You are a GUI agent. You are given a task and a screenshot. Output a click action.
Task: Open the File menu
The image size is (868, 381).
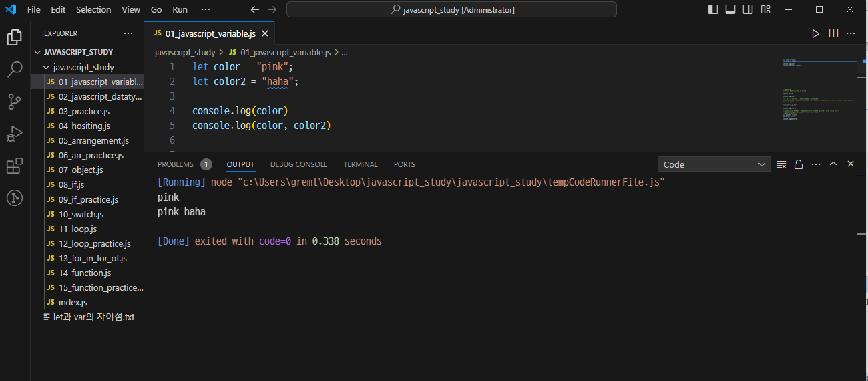[x=34, y=9]
